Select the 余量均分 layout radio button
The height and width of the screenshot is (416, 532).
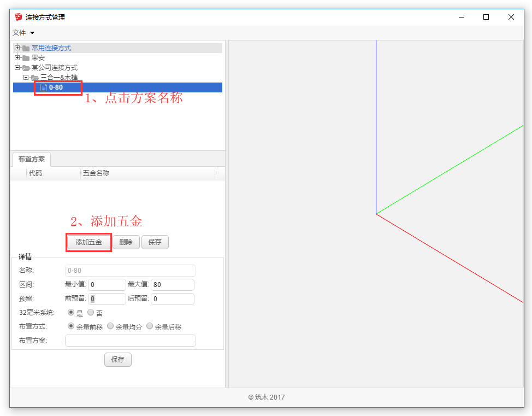pos(110,326)
